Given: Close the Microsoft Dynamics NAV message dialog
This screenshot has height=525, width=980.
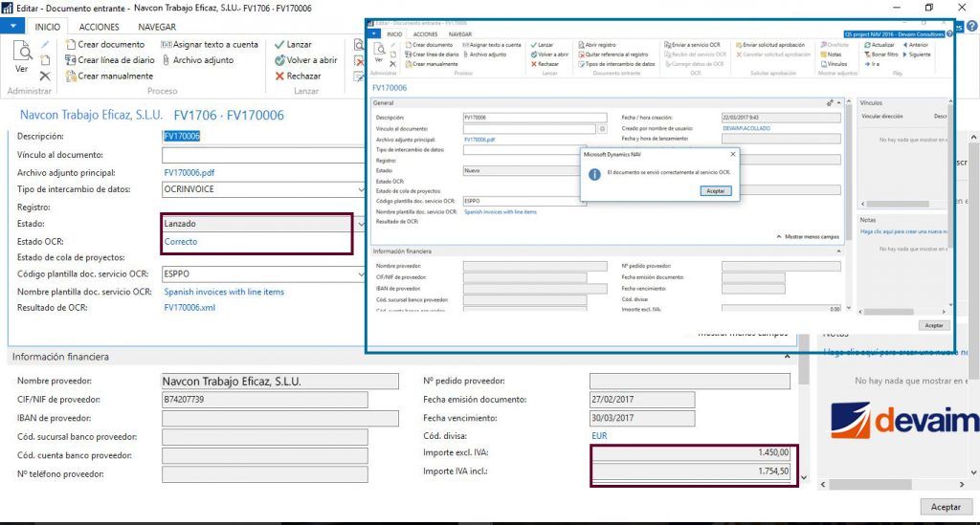Looking at the screenshot, I should (x=733, y=154).
